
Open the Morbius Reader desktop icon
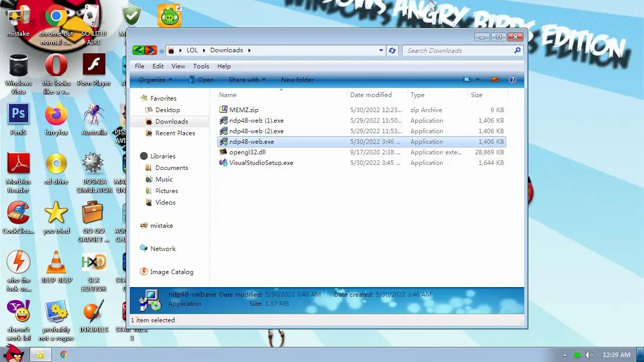tap(18, 172)
